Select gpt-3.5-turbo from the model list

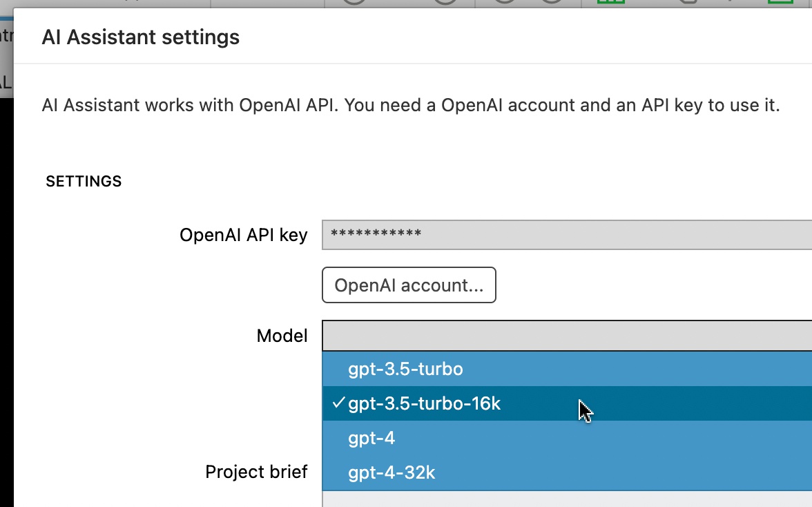click(567, 369)
